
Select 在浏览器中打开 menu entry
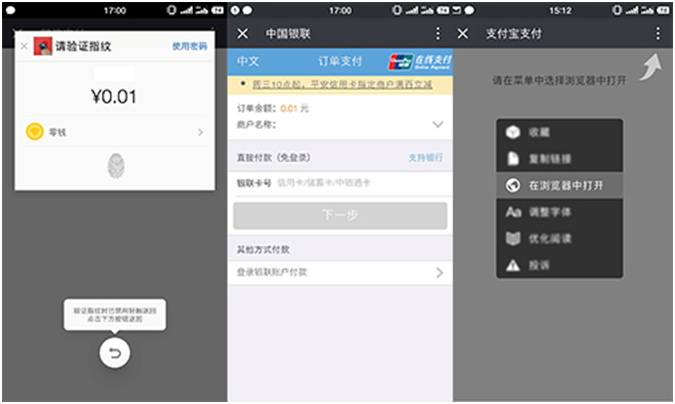coord(560,186)
